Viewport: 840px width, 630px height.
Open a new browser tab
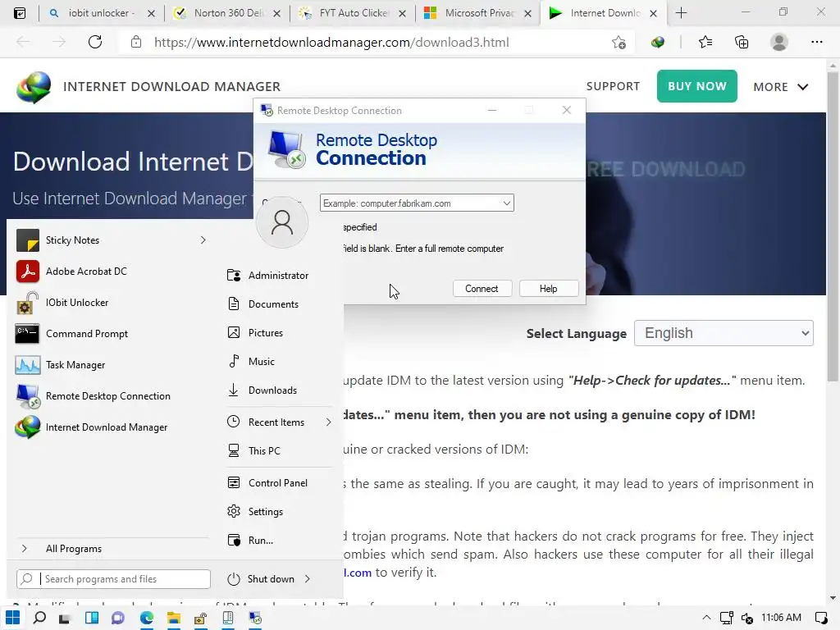(681, 13)
